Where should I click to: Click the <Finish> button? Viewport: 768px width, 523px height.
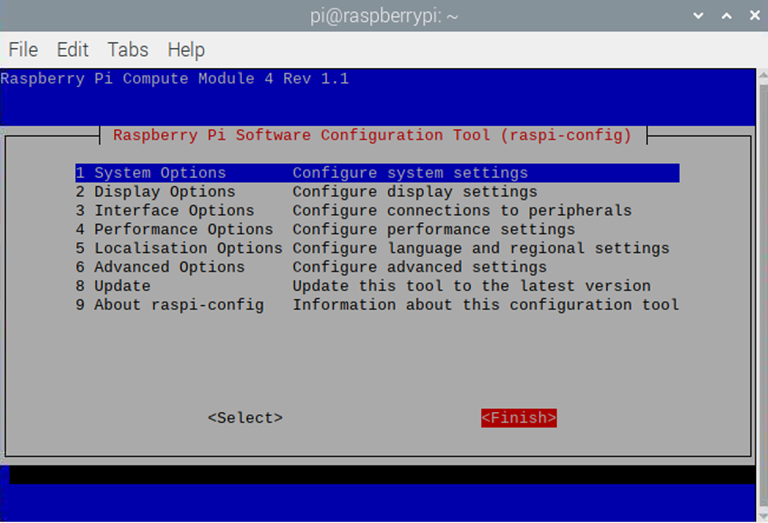[519, 418]
